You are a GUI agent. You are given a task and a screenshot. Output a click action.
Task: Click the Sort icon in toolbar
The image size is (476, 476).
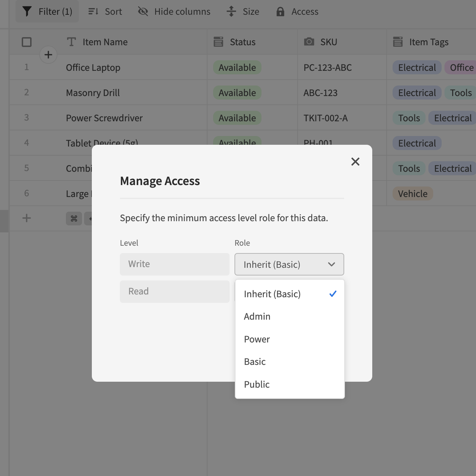[x=93, y=12]
